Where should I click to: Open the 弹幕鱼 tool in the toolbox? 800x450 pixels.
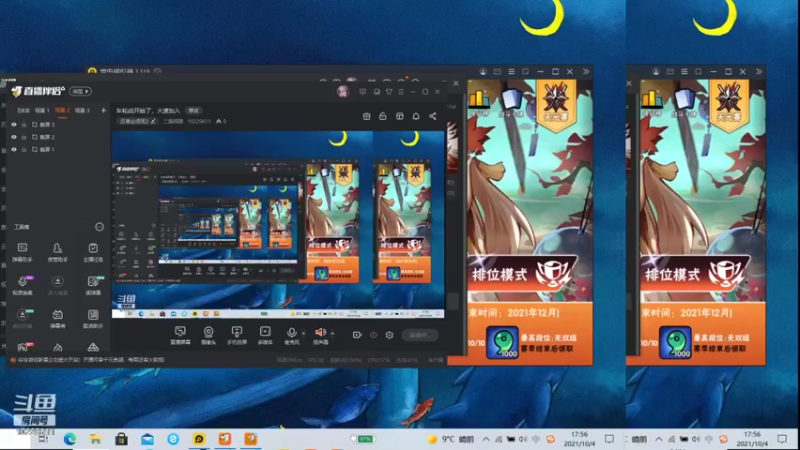point(58,318)
